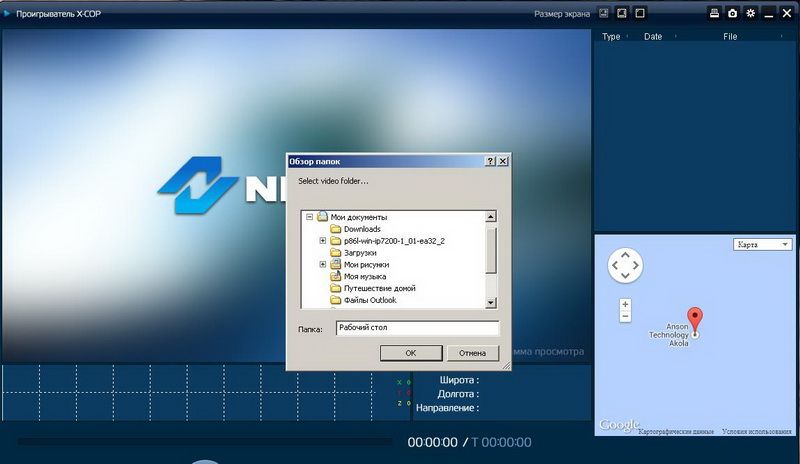
Task: Open settings with the gear icon
Action: (x=750, y=13)
